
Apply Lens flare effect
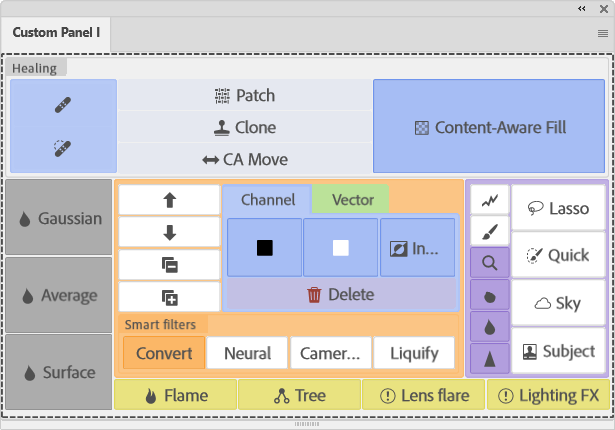click(x=424, y=395)
